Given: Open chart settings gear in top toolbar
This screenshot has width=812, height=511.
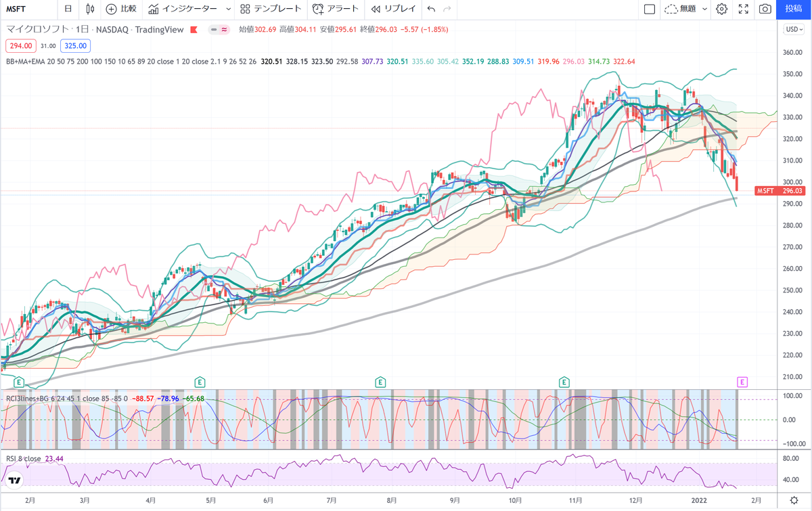Looking at the screenshot, I should 722,9.
